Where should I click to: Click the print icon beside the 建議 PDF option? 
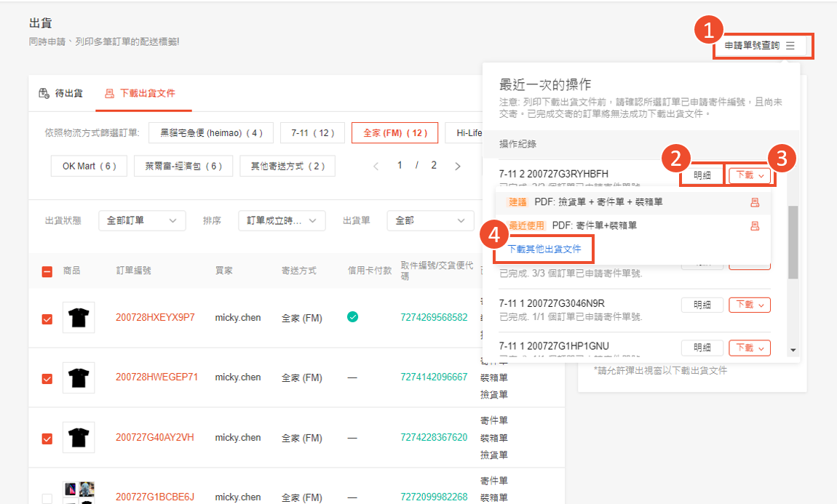click(x=755, y=202)
